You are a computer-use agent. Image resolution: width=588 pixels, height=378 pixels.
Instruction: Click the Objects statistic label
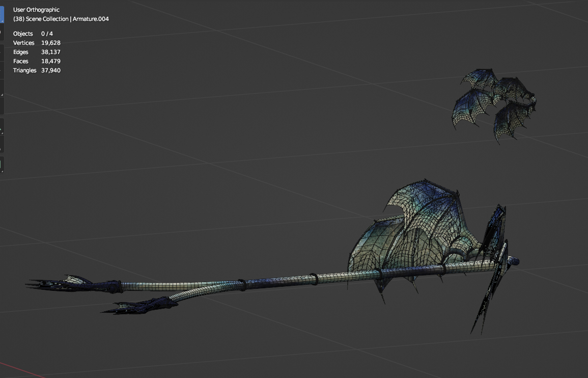(23, 34)
